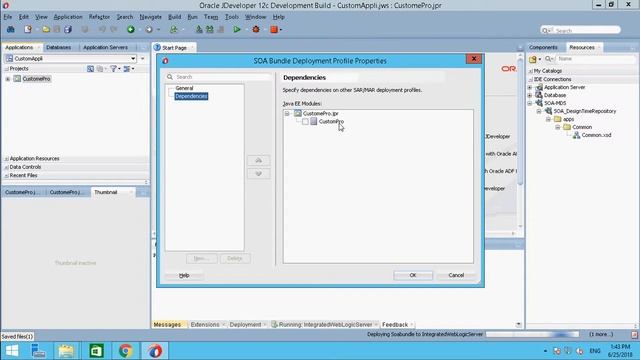Click the Open folder toolbar icon
This screenshot has height=360, width=640.
click(46, 29)
